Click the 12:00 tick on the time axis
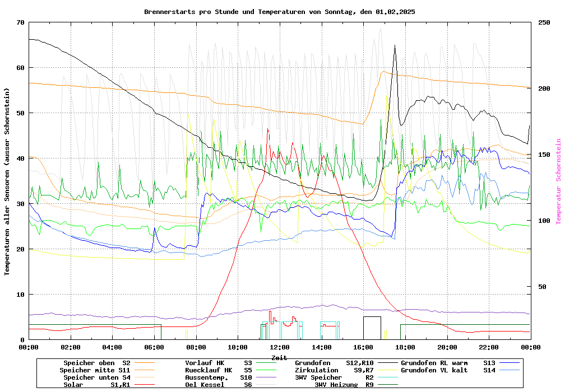The height and width of the screenshot is (392, 574). 280,347
